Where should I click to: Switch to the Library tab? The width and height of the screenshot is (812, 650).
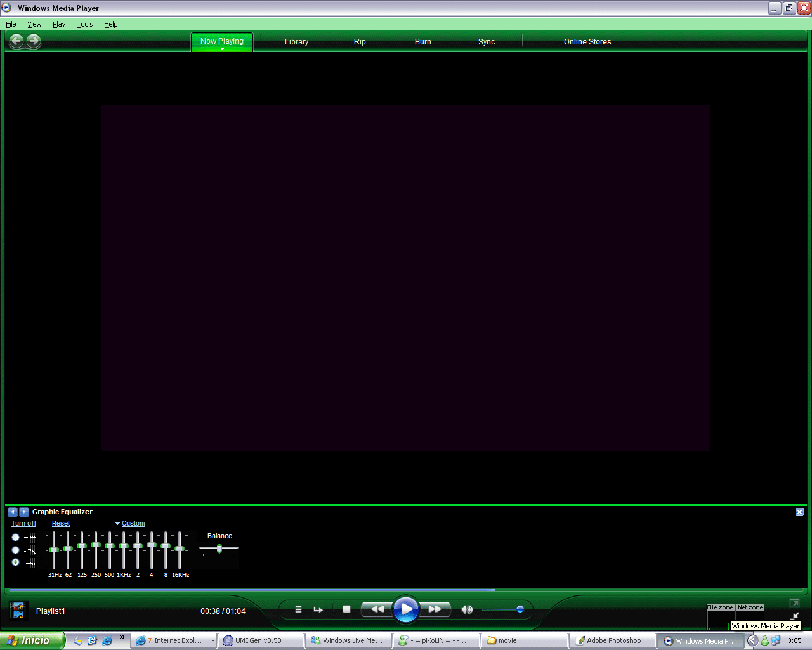[296, 42]
